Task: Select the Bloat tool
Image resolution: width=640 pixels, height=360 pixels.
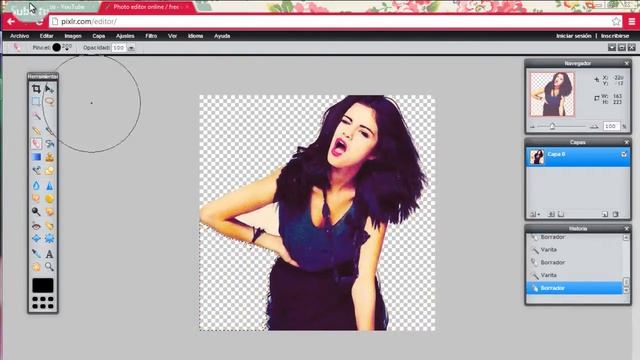Action: (x=36, y=238)
